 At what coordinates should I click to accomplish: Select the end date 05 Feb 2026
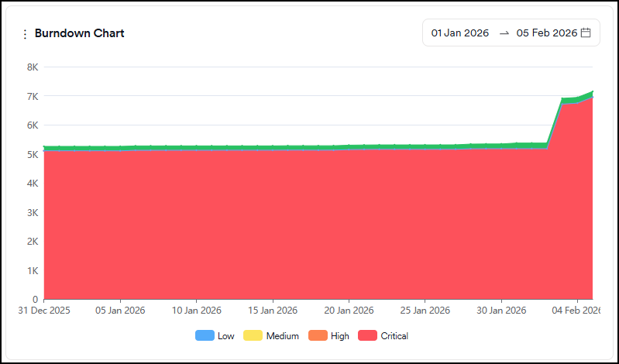pos(546,33)
